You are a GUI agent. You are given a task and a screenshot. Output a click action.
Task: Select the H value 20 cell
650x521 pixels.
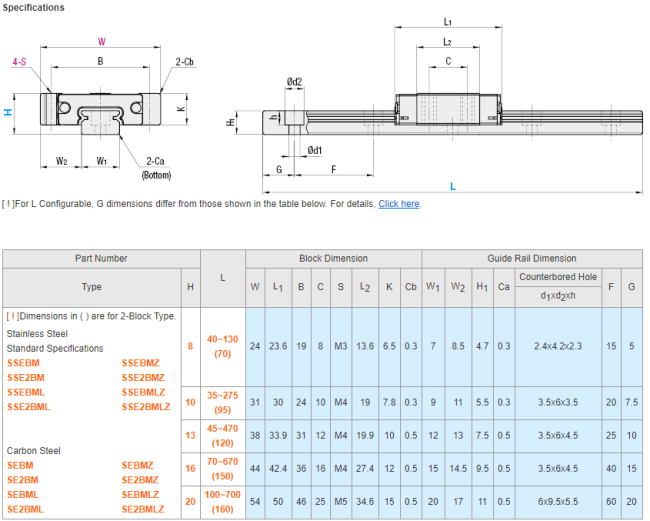pos(190,500)
